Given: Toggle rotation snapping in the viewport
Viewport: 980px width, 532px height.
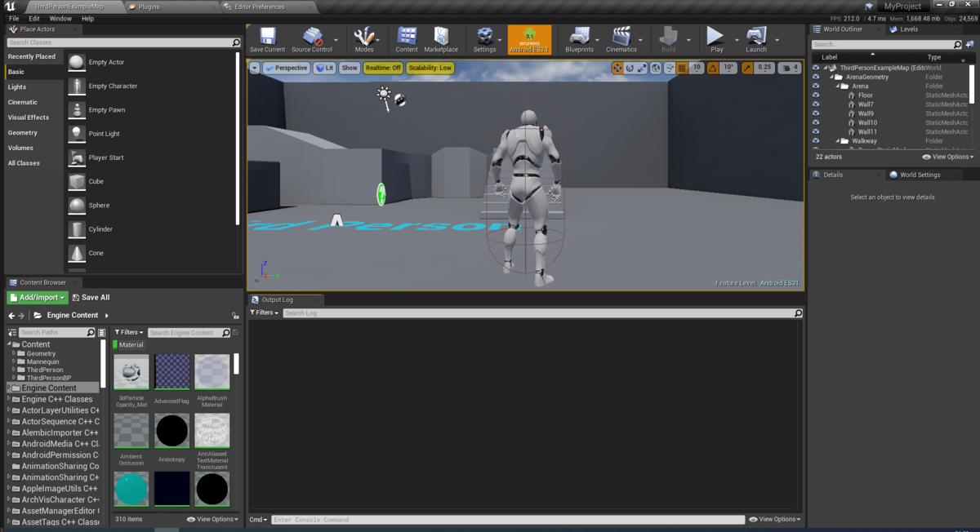Looking at the screenshot, I should (713, 69).
